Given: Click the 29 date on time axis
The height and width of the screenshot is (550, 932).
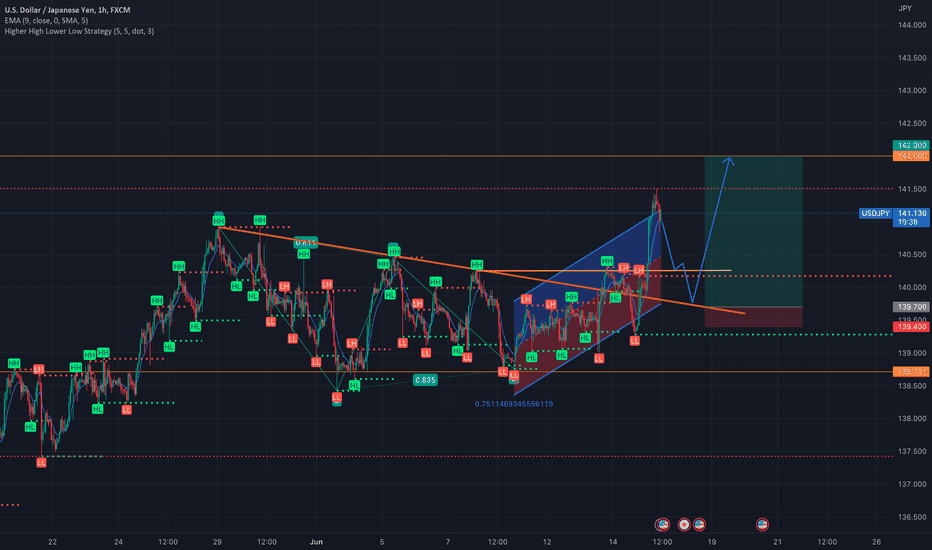Looking at the screenshot, I should 217,542.
